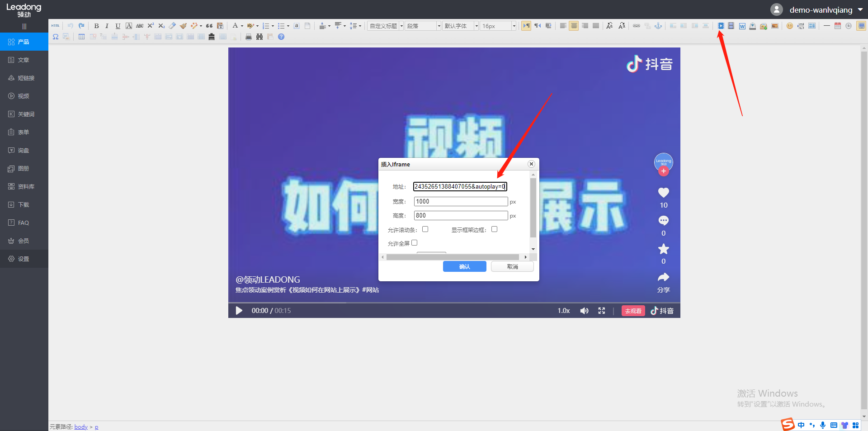The width and height of the screenshot is (868, 431).
Task: Click the 地址 address input field
Action: pos(460,186)
